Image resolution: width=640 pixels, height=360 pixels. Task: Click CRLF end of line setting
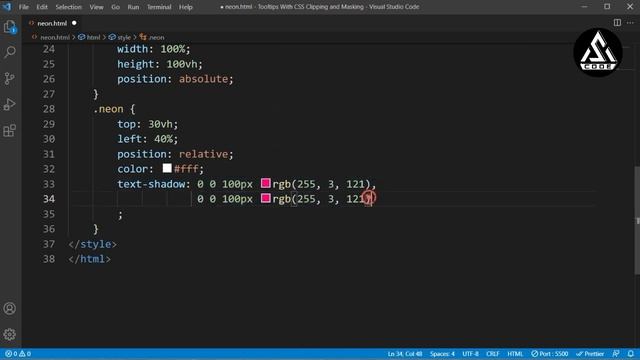[x=493, y=354]
